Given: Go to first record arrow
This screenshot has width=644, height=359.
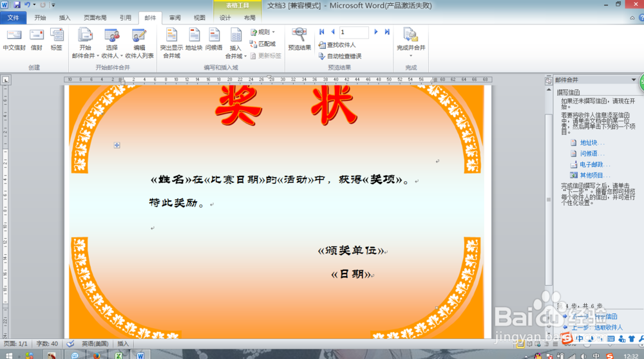Looking at the screenshot, I should click(322, 32).
